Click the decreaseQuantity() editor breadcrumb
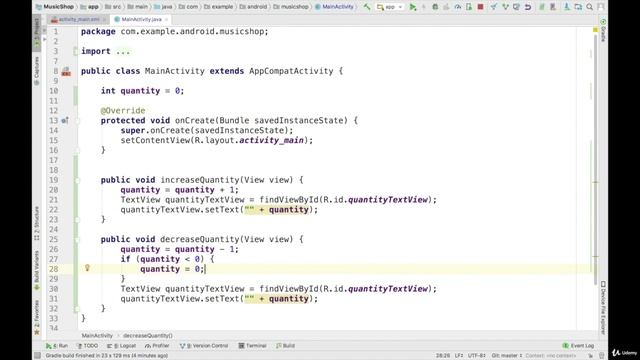 coord(147,336)
